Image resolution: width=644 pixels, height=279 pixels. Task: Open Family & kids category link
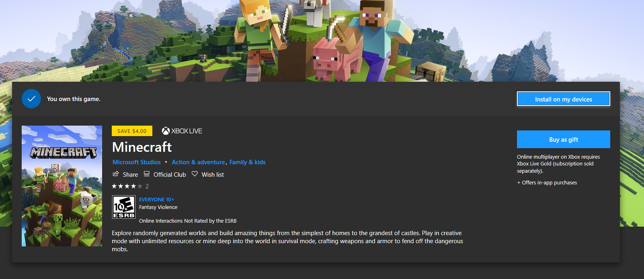247,162
